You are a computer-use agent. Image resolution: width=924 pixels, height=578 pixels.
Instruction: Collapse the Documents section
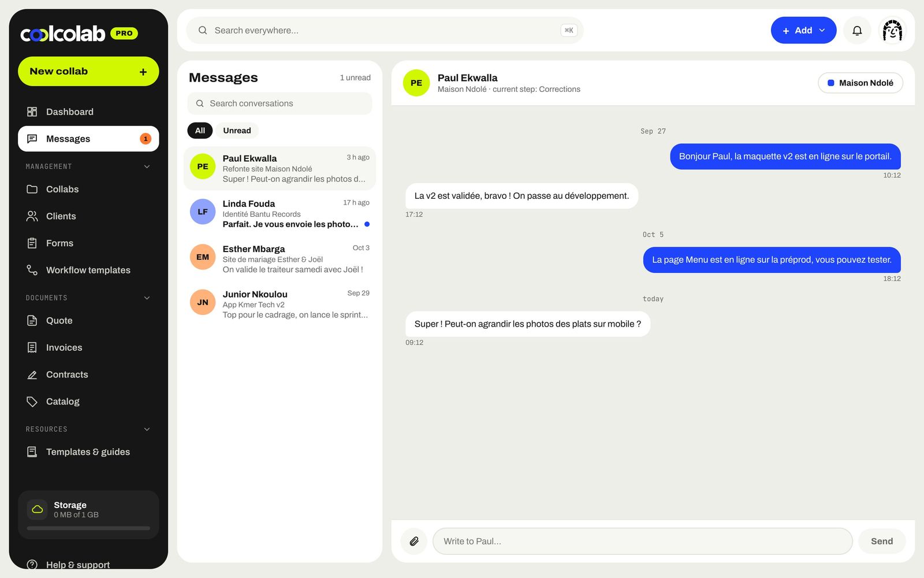click(x=147, y=298)
